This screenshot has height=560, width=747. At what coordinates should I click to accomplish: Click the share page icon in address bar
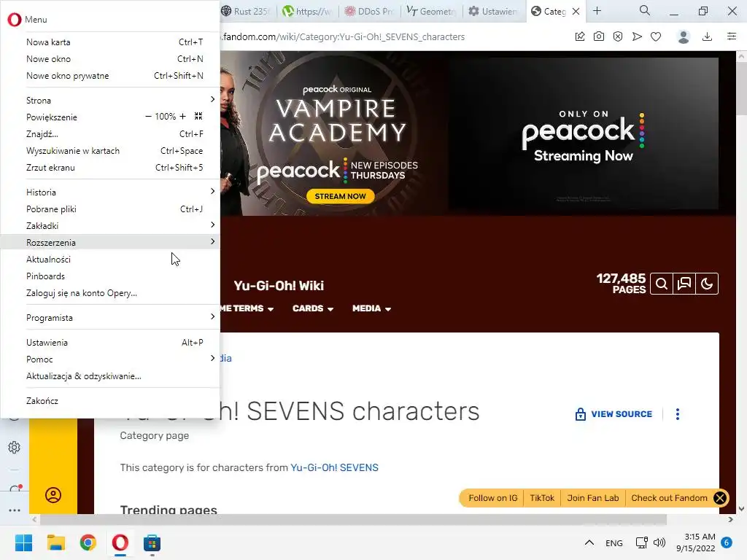[580, 36]
